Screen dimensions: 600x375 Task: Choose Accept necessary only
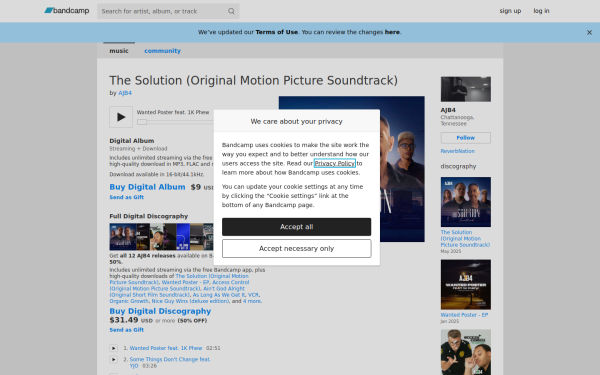pyautogui.click(x=297, y=249)
